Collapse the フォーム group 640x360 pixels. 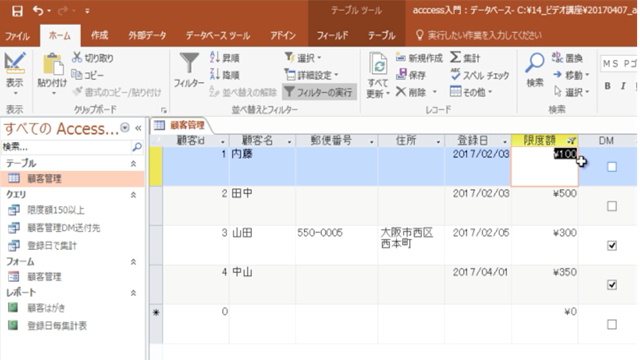tap(133, 262)
